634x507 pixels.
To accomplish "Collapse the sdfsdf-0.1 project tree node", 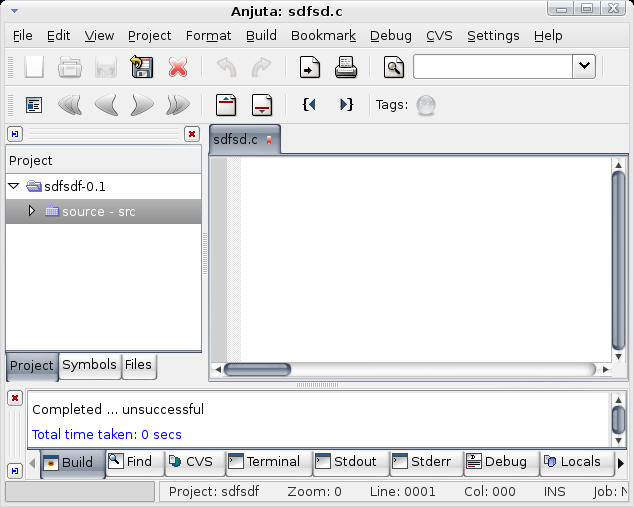I will 14,186.
